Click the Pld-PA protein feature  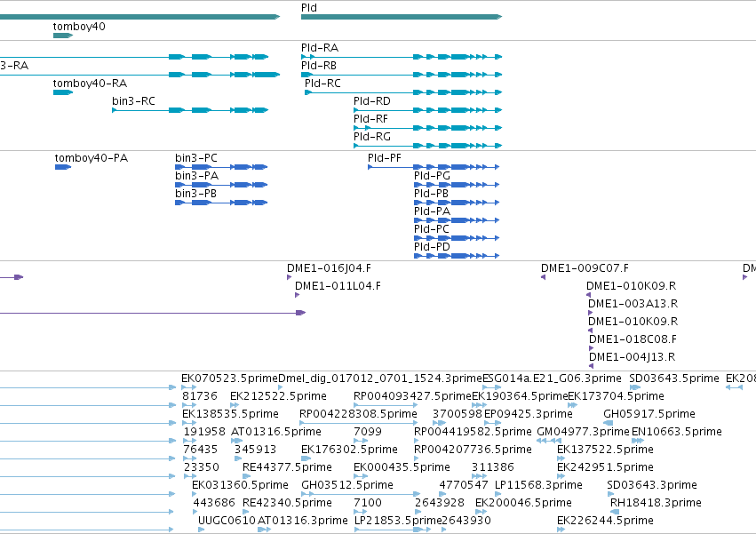pos(457,220)
